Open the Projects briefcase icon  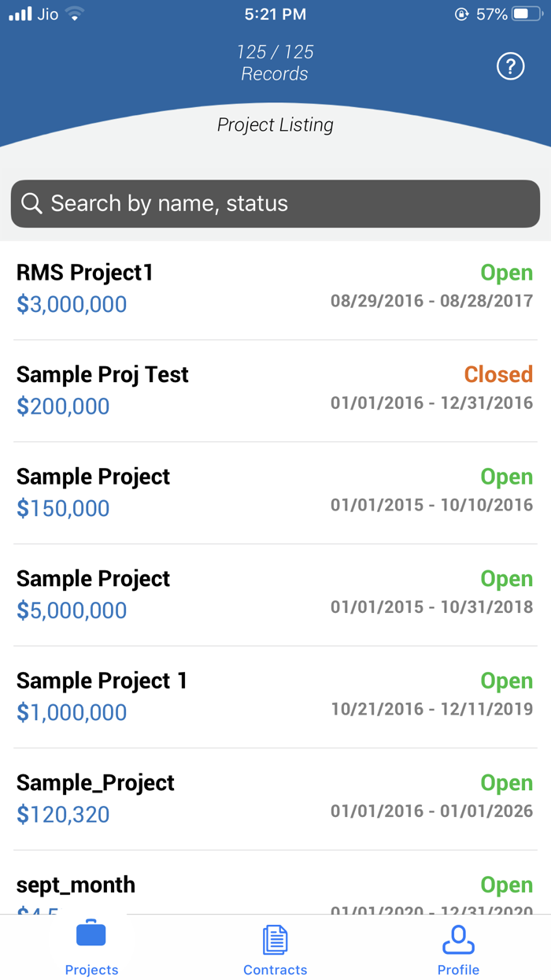tap(91, 934)
